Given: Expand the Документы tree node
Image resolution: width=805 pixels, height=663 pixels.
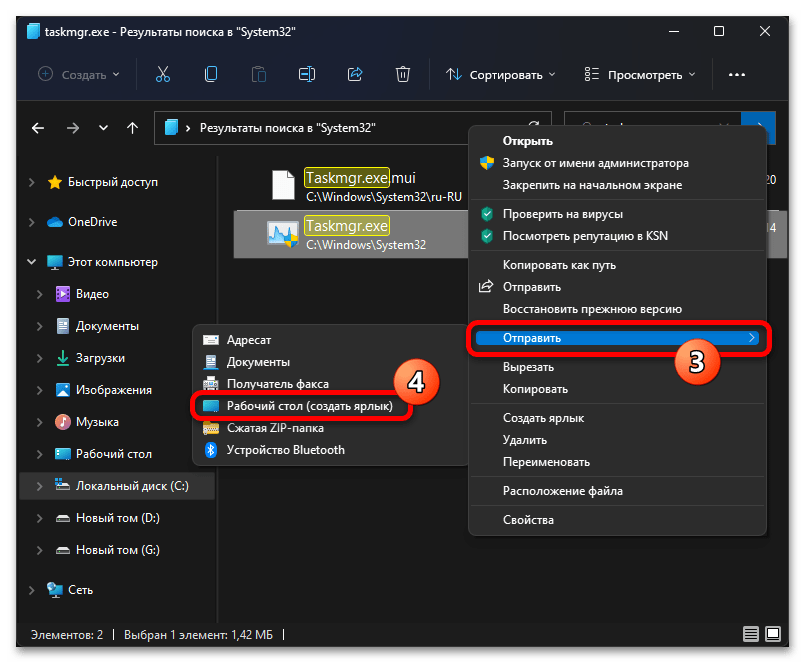Looking at the screenshot, I should pos(40,326).
